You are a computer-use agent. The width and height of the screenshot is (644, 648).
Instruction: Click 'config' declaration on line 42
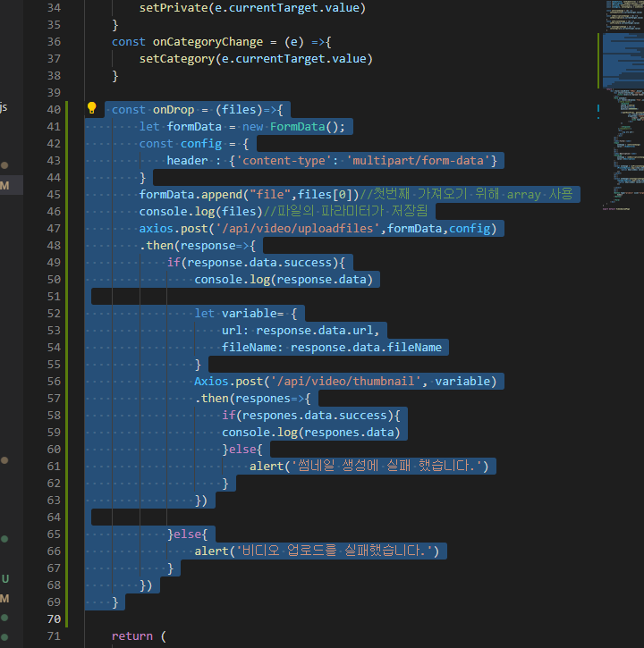pos(201,143)
